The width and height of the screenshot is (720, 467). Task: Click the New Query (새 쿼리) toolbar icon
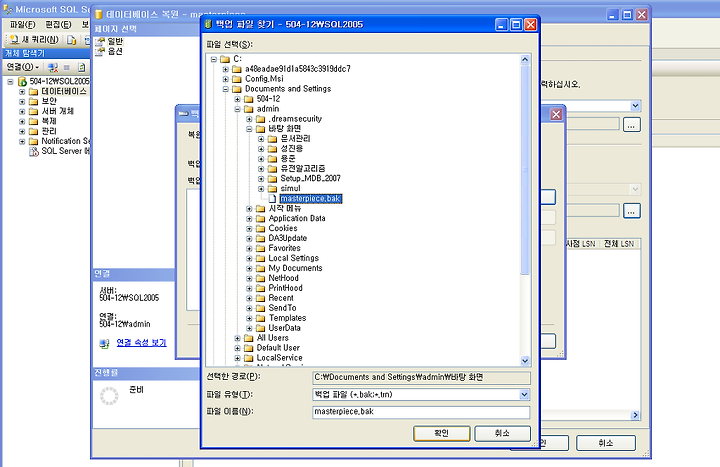(x=14, y=40)
